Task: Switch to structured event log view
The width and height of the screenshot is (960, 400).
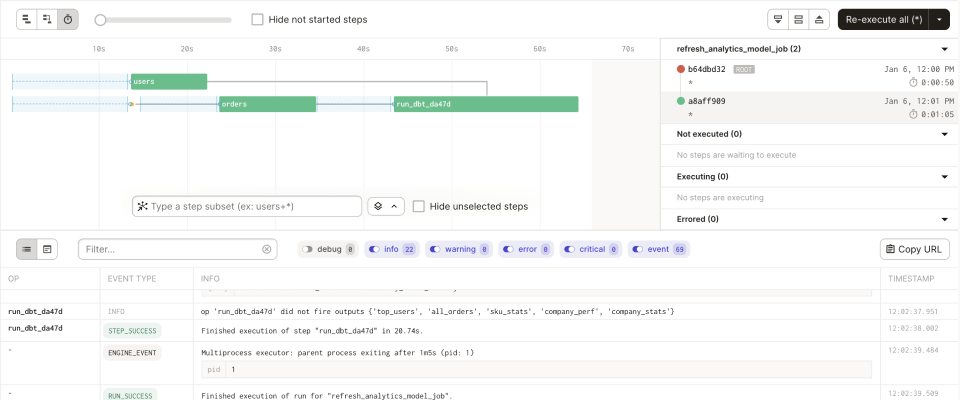Action: [26, 249]
